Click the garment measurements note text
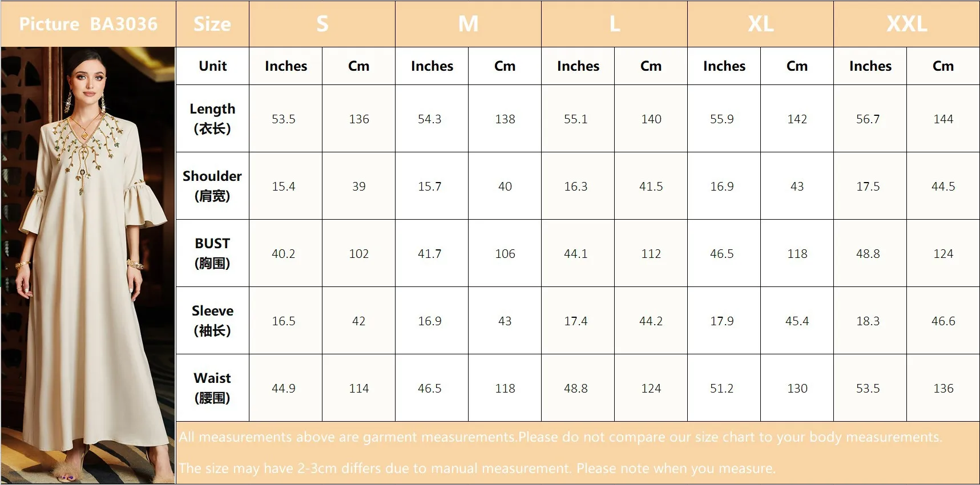Image resolution: width=980 pixels, height=485 pixels. point(560,437)
